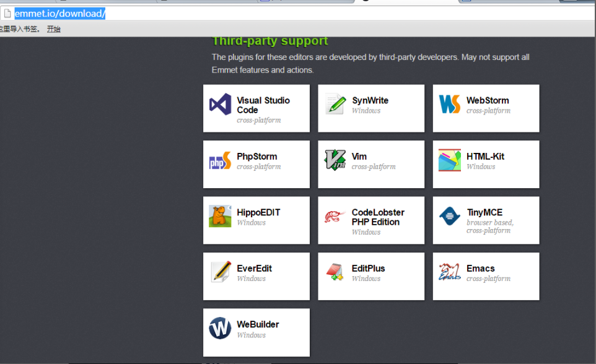Open the EverEdit plugin link
The width and height of the screenshot is (596, 364).
click(256, 276)
